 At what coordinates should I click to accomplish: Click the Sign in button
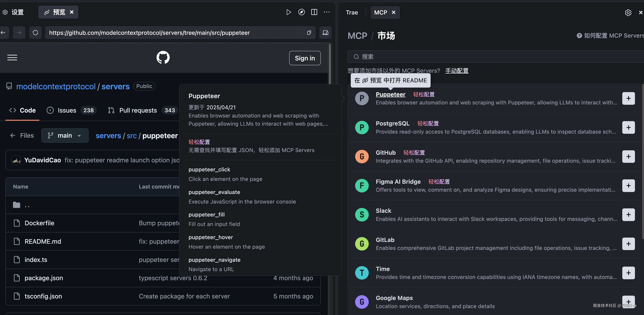[x=305, y=58]
